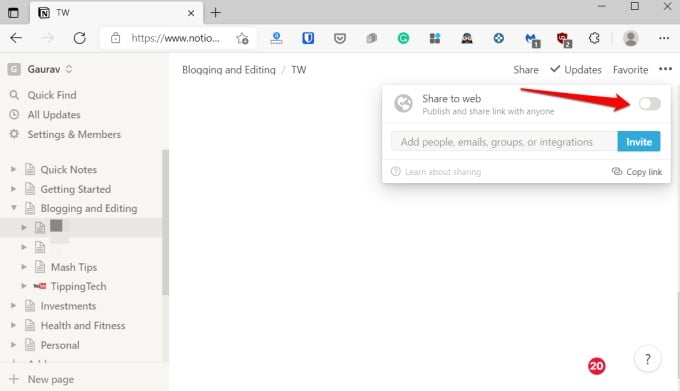Open the page three-dot options menu

click(x=665, y=69)
